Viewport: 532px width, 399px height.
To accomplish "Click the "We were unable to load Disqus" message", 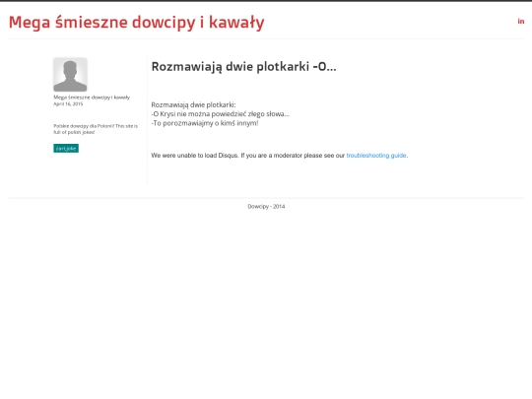I will pos(279,156).
